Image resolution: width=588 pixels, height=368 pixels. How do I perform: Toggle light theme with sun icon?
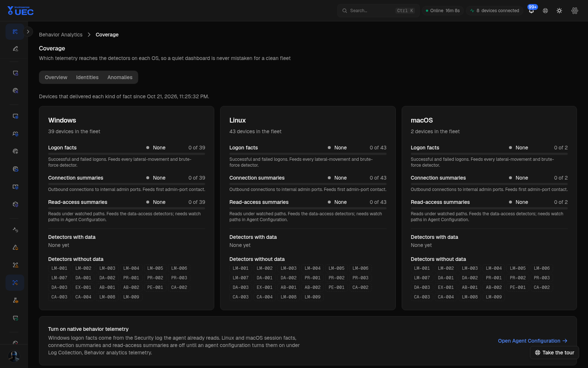point(559,11)
